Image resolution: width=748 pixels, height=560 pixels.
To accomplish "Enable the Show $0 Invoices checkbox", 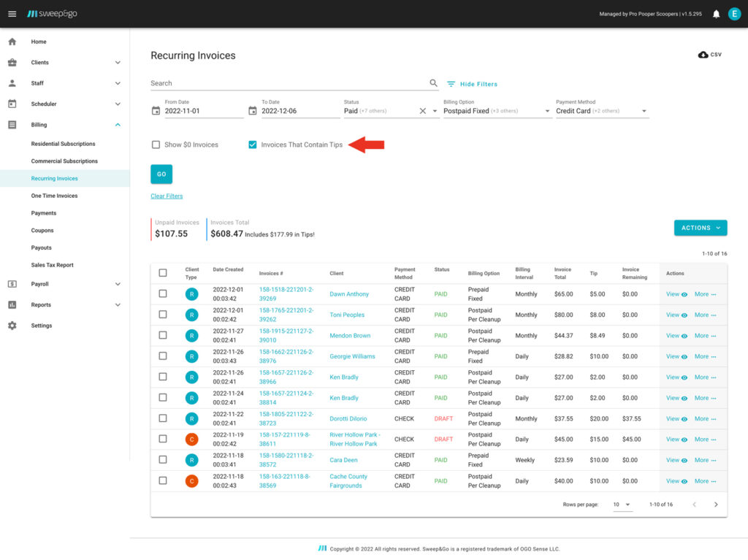I will (156, 145).
